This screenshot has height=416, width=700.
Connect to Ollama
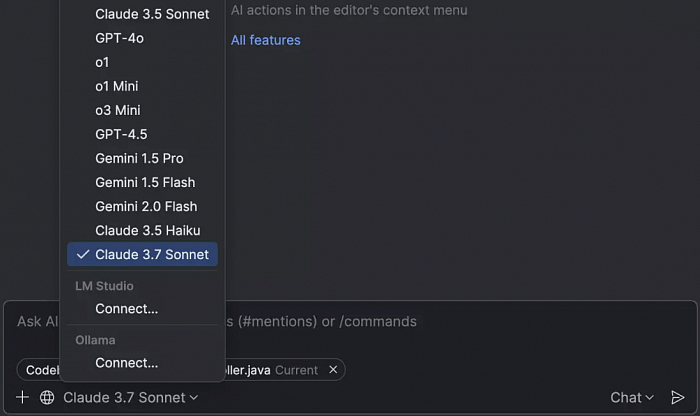coord(142,363)
